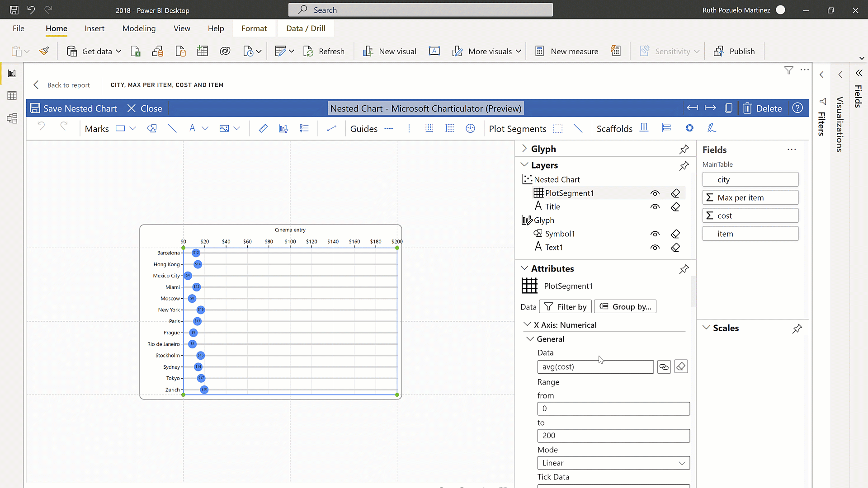
Task: Hide the Title layer
Action: click(x=655, y=206)
